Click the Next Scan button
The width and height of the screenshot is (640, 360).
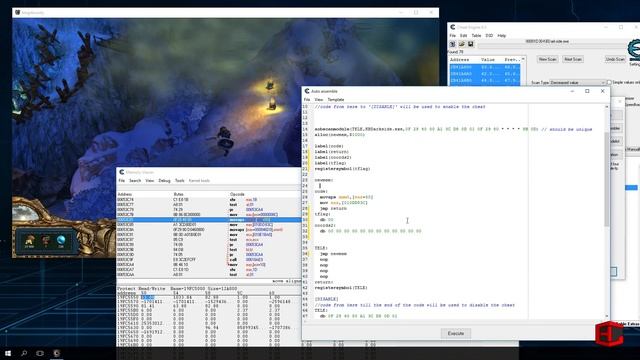click(573, 60)
